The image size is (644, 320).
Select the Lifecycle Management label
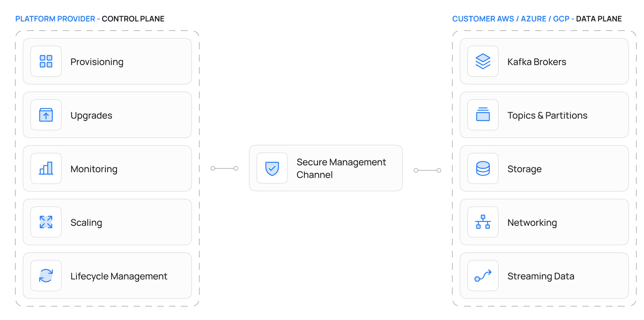pyautogui.click(x=119, y=276)
